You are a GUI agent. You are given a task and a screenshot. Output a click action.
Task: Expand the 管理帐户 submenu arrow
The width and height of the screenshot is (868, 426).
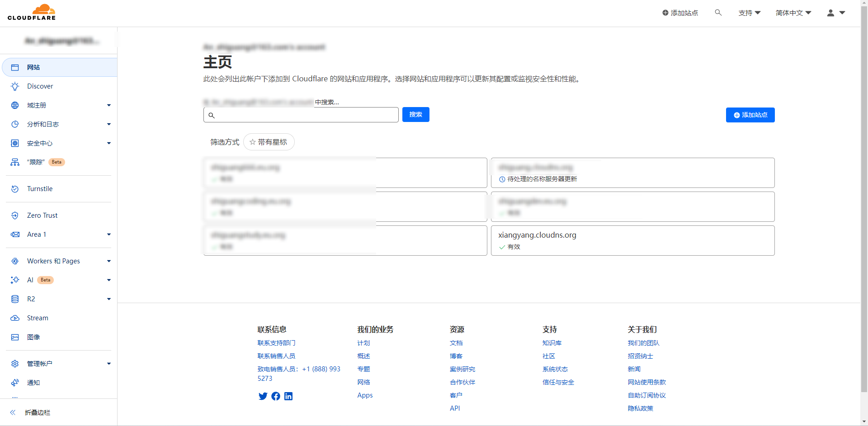pos(109,364)
